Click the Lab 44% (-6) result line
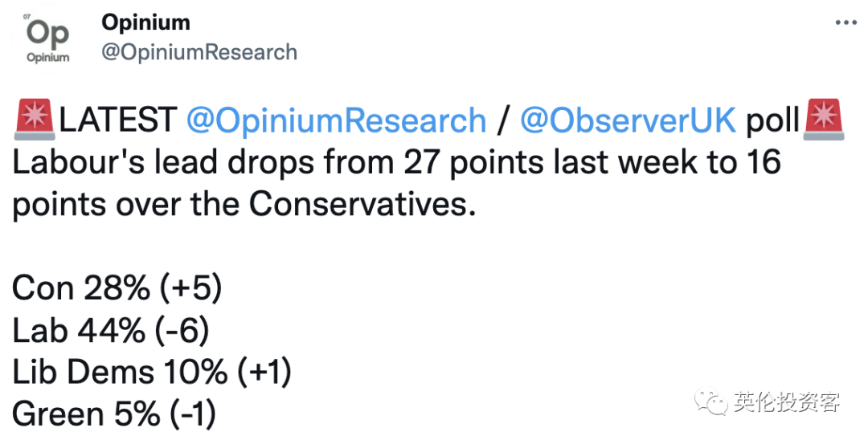Viewport: 868px width, 440px height. click(111, 331)
